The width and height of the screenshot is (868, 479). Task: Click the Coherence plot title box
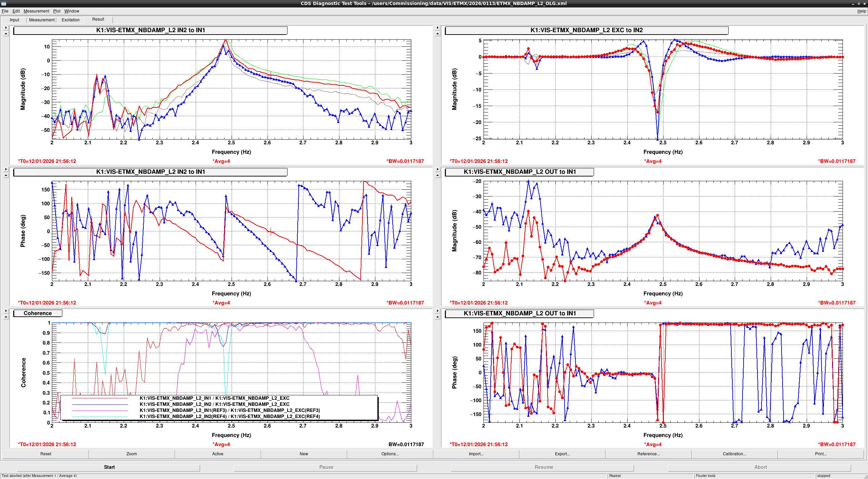[38, 313]
